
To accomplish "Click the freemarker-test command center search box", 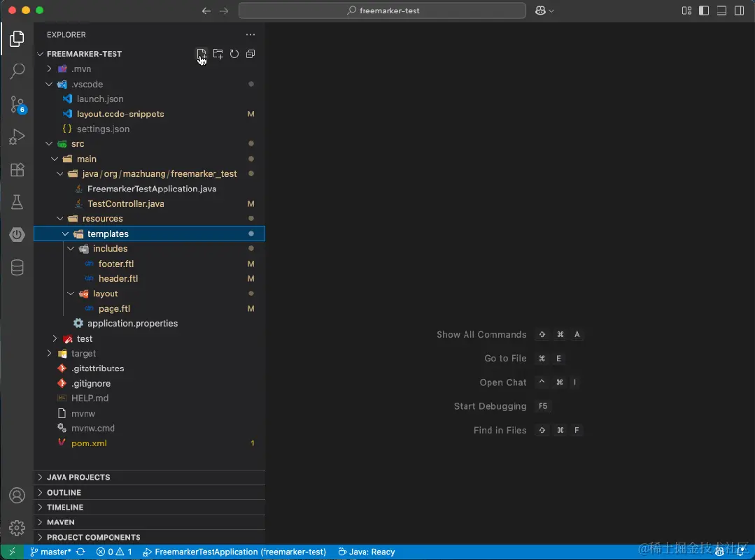I will [382, 10].
